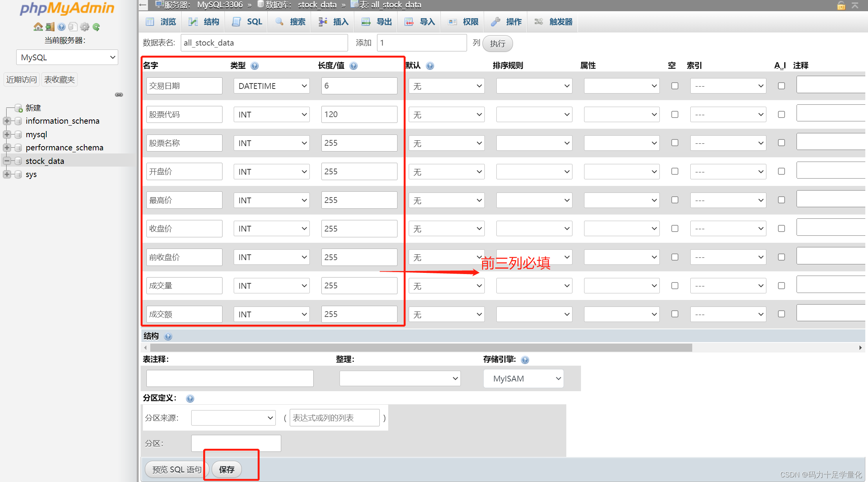This screenshot has width=868, height=482.
Task: Click help icon beside 存储引擎 label
Action: click(525, 360)
